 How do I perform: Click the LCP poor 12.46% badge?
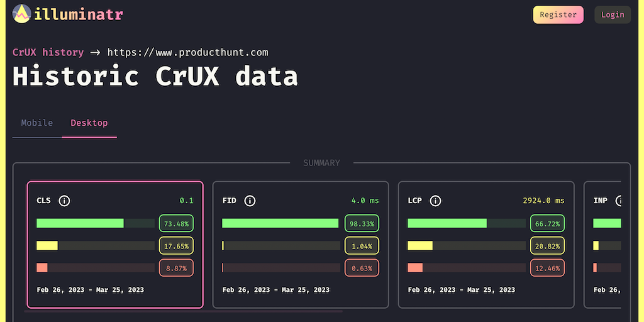(547, 268)
